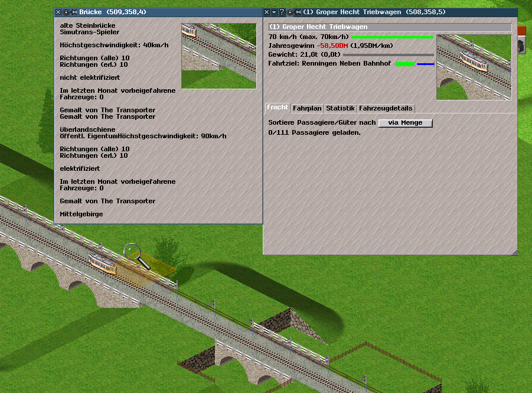Open help via the question mark icon

click(x=282, y=12)
